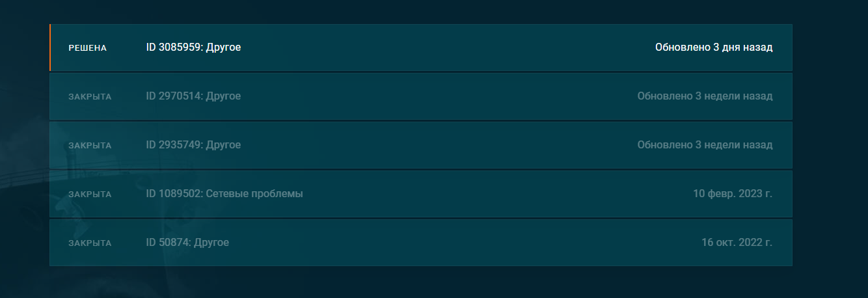Image resolution: width=868 pixels, height=298 pixels.
Task: Open ticket ID 50874: Другое
Action: (x=187, y=243)
